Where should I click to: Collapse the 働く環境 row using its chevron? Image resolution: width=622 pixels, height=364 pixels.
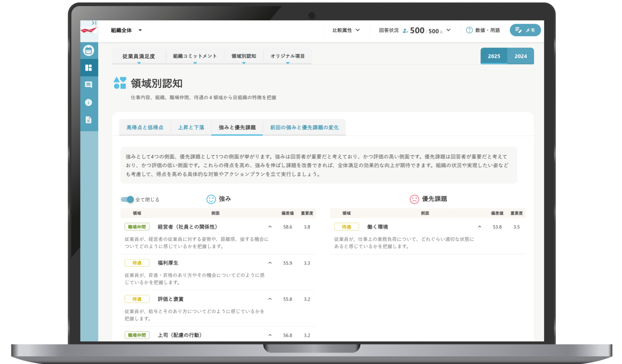tap(479, 226)
